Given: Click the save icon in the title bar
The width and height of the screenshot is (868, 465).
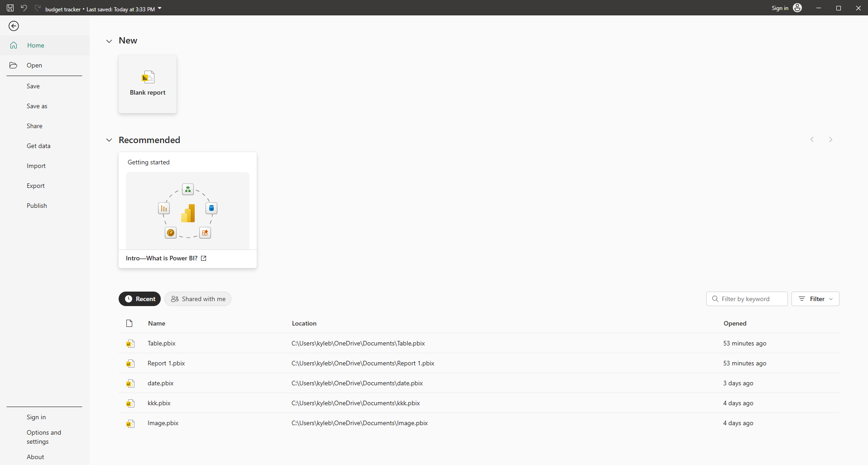Looking at the screenshot, I should (10, 8).
